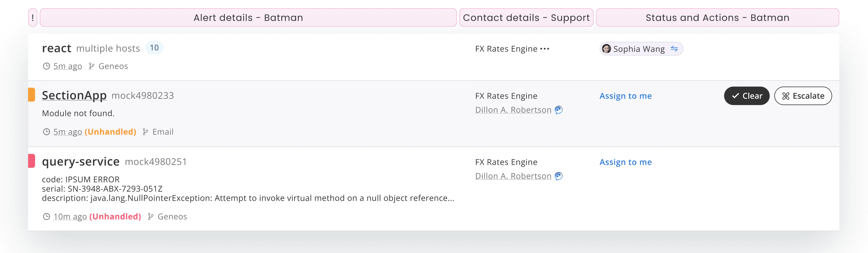The image size is (868, 253).
Task: Select the exclamation mark column header
Action: (33, 17)
